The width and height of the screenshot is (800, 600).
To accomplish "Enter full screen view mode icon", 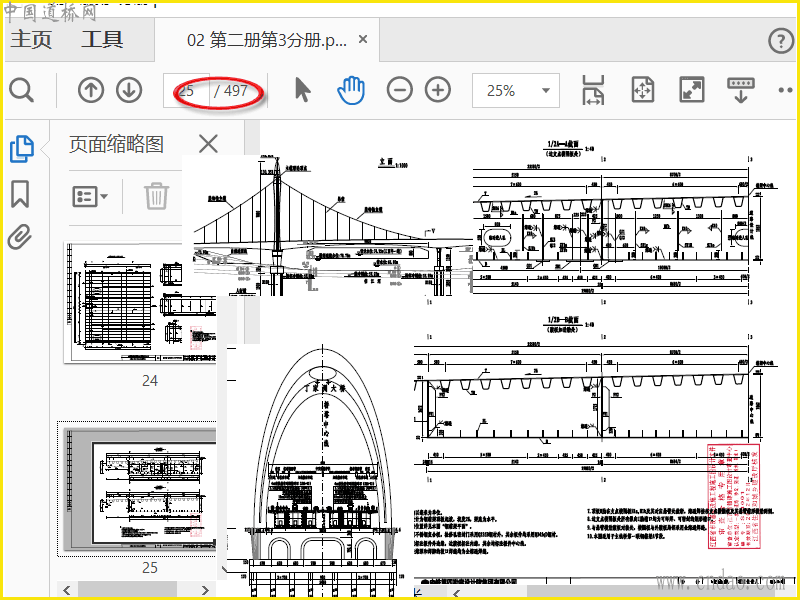I will [692, 90].
